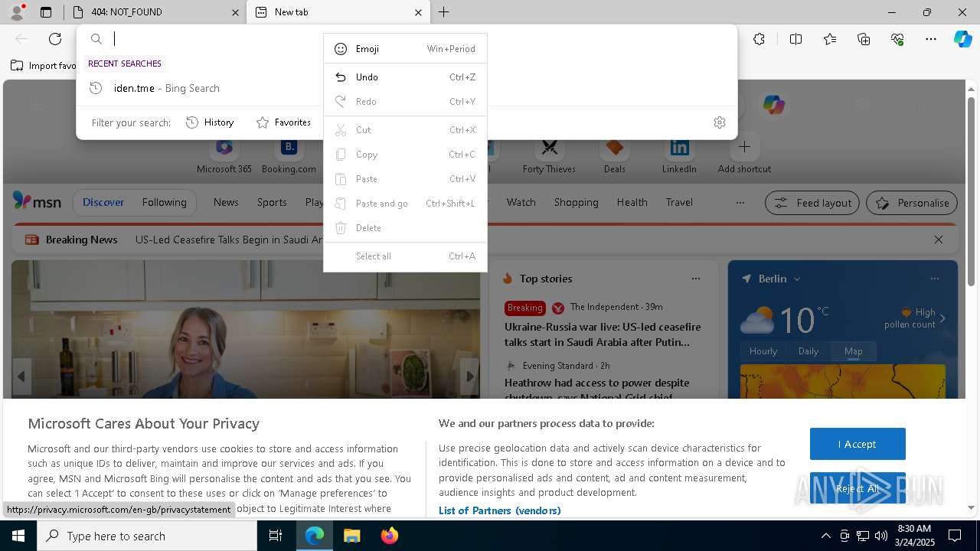980x551 pixels.
Task: Filter the search by History
Action: (x=210, y=122)
